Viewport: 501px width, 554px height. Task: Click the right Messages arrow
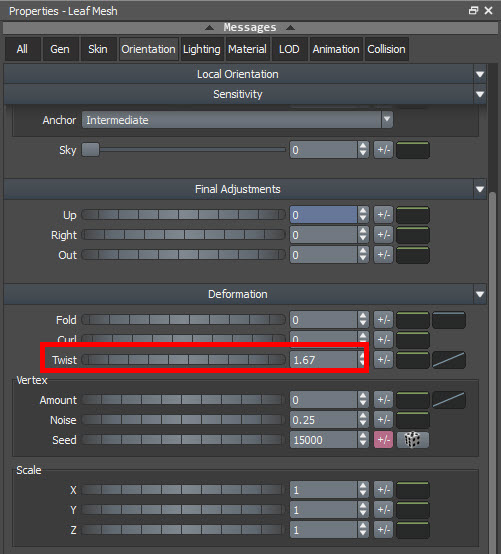click(x=290, y=28)
